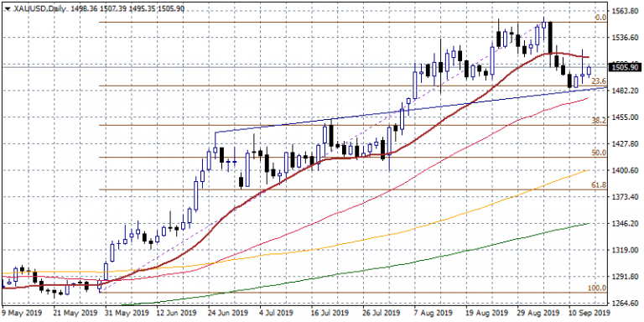The width and height of the screenshot is (644, 322).
Task: Click the triangle arrow before XAUUSD,Daily
Action: (x=7, y=8)
